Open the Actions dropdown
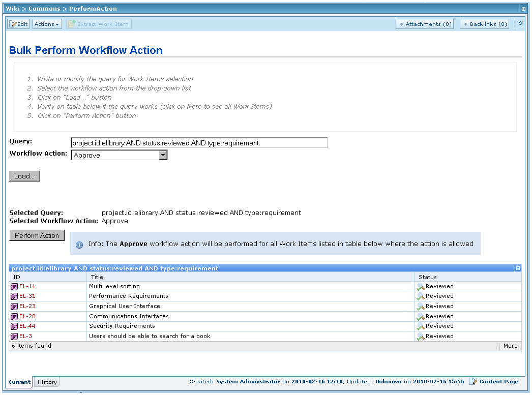532x395 pixels. (46, 23)
